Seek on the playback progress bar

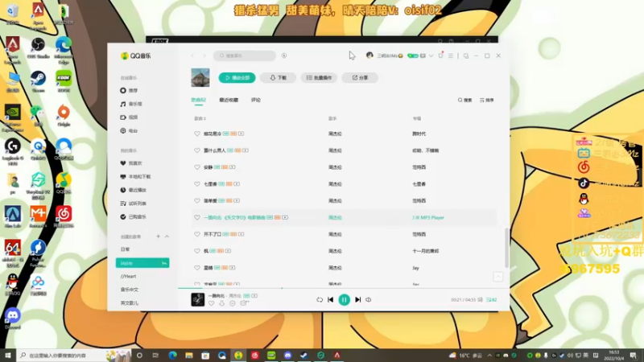344,288
